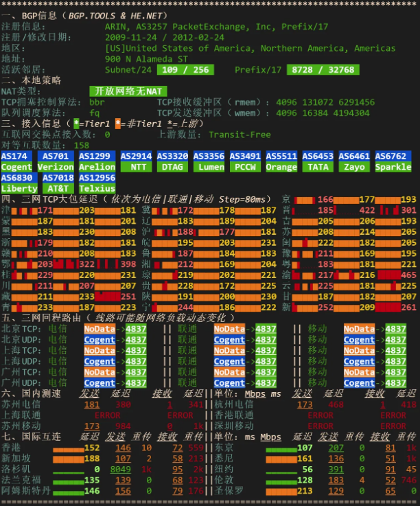Click 洛杉矶 send speed '8049'
Screen dimensions: 420x506
(121, 469)
